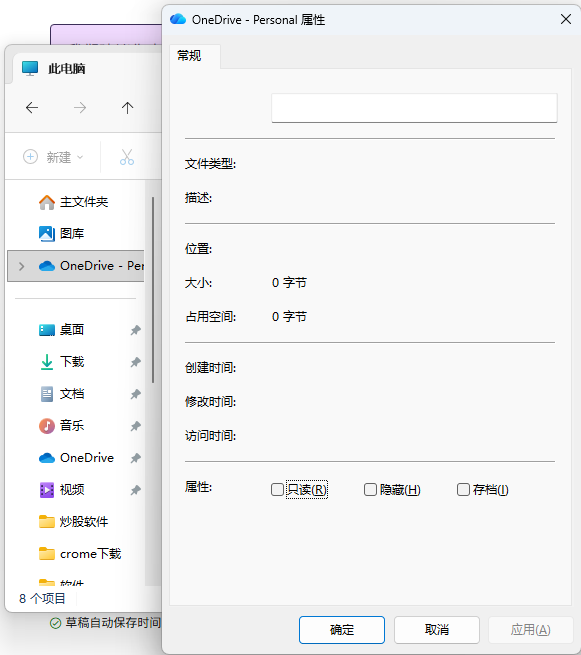Click the 主文件夹 home icon

[47, 202]
